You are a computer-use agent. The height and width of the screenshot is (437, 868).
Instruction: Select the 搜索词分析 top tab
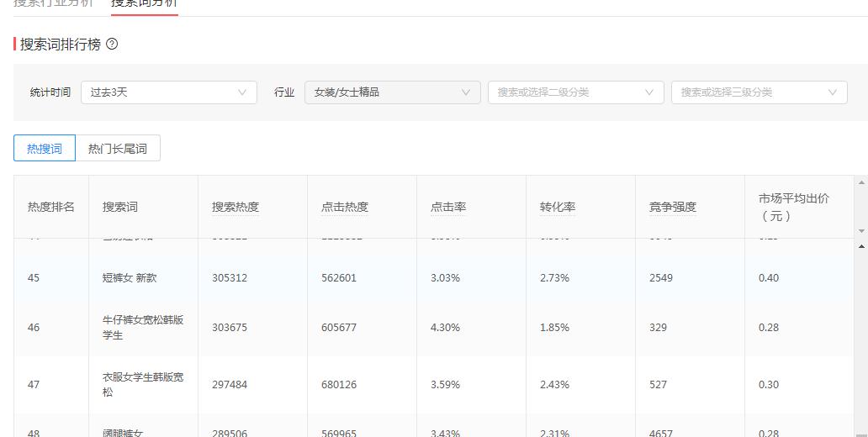[145, 3]
